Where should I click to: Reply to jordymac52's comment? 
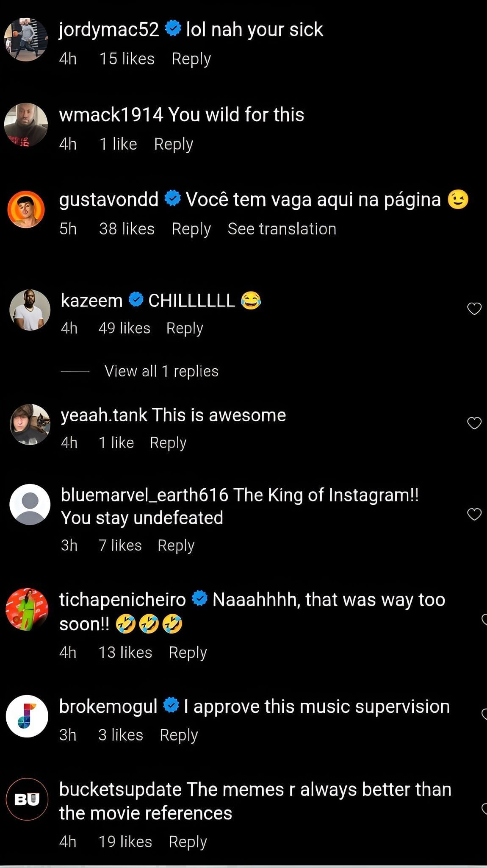191,59
